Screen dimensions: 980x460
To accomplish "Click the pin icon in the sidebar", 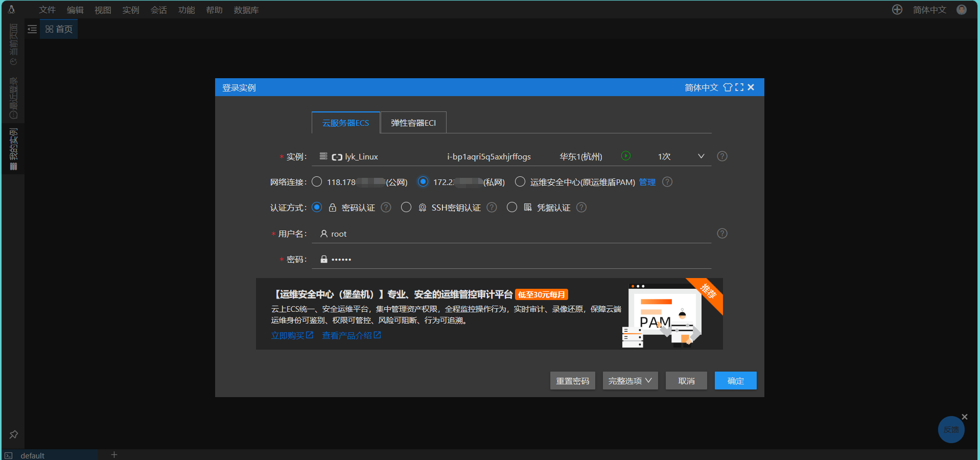I will tap(14, 434).
